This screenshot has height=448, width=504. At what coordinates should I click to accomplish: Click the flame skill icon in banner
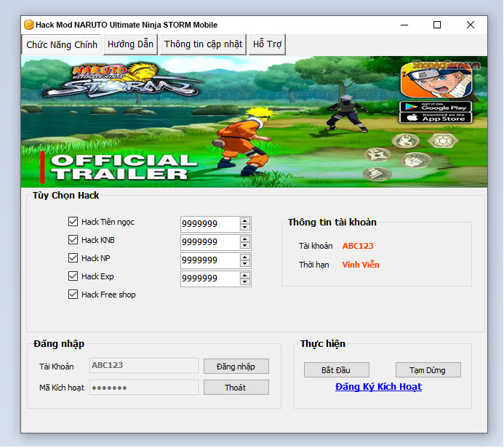pos(406,141)
